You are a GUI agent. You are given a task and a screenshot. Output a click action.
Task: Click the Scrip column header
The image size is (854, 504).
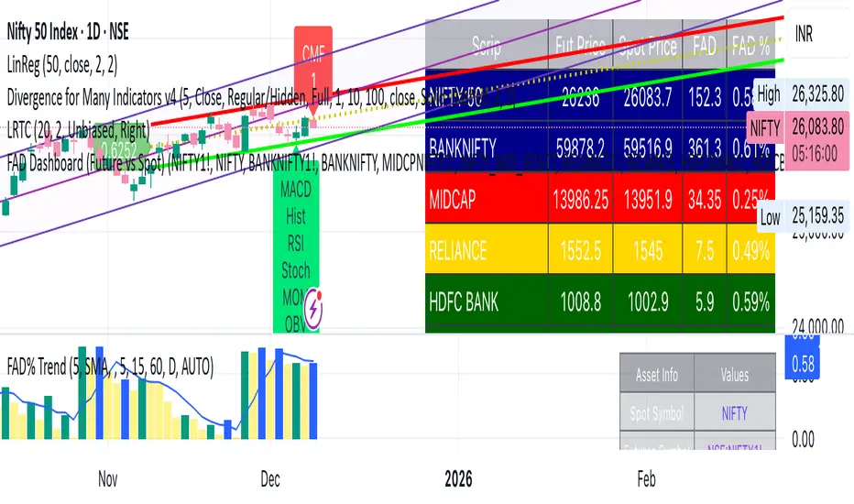click(487, 46)
